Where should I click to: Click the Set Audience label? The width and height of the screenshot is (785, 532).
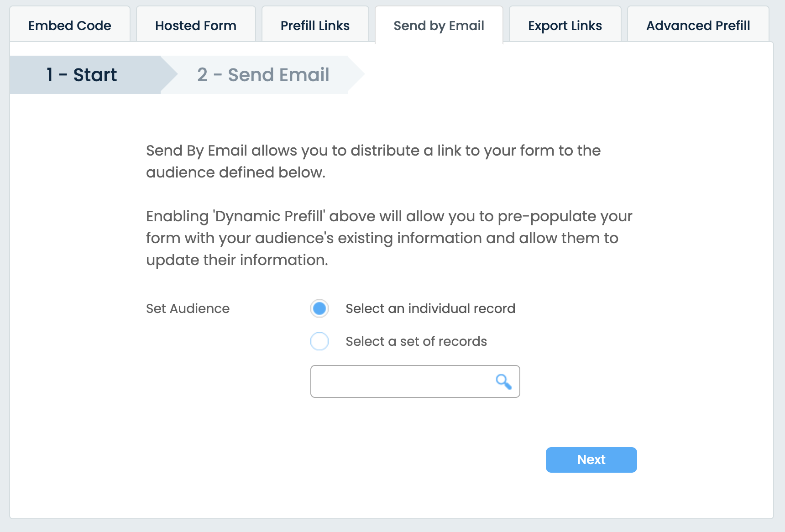[x=187, y=308]
